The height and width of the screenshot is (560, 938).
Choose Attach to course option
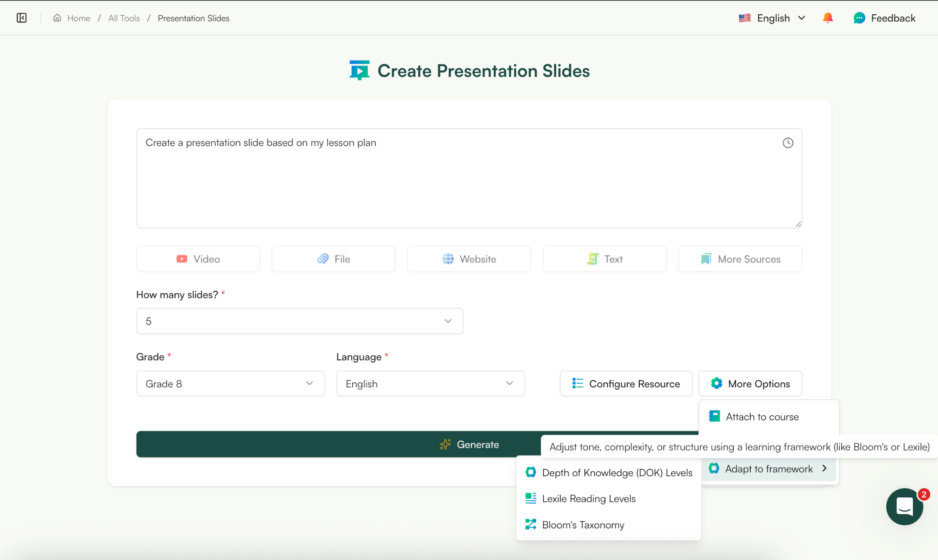pos(762,416)
